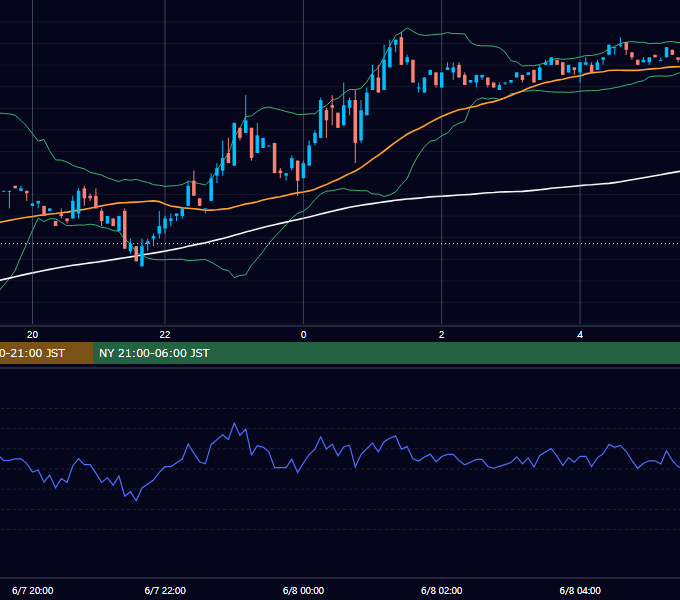
Task: Click the NY 21:00-06:00 JST session bar
Action: coord(386,353)
